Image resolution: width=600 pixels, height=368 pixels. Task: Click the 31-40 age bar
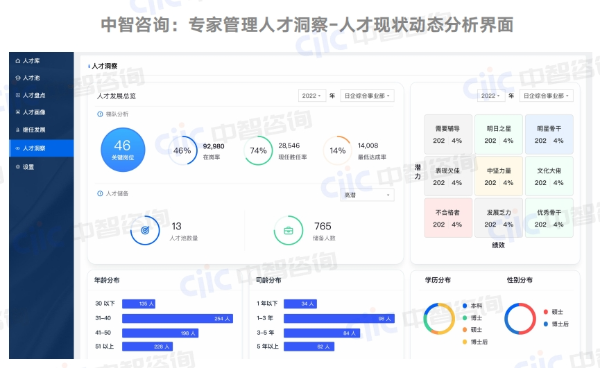[x=178, y=318]
